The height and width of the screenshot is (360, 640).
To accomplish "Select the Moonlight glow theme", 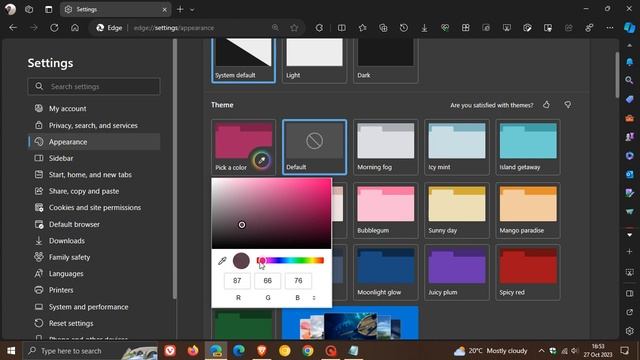I will pyautogui.click(x=386, y=272).
